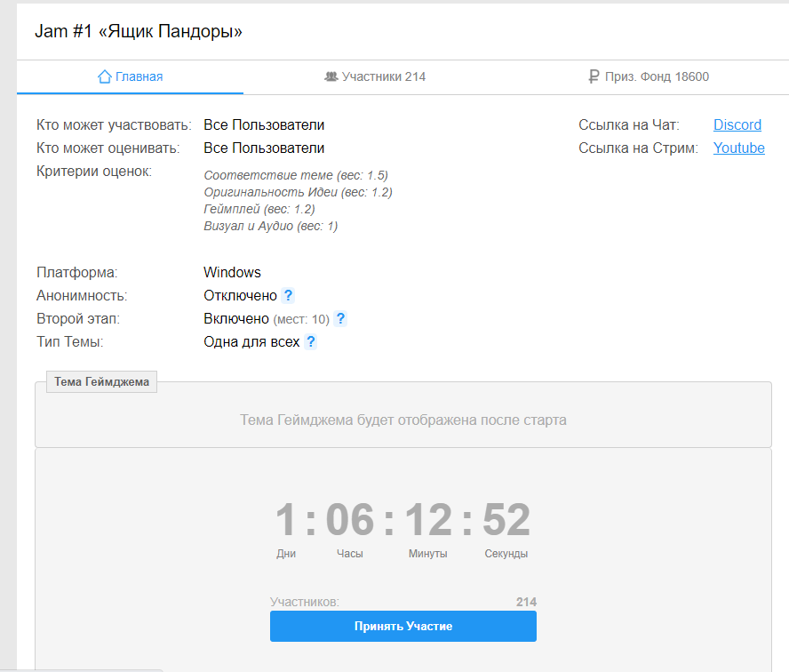Open the Приз. Фонд 18600 tab
789x672 pixels.
click(x=649, y=76)
